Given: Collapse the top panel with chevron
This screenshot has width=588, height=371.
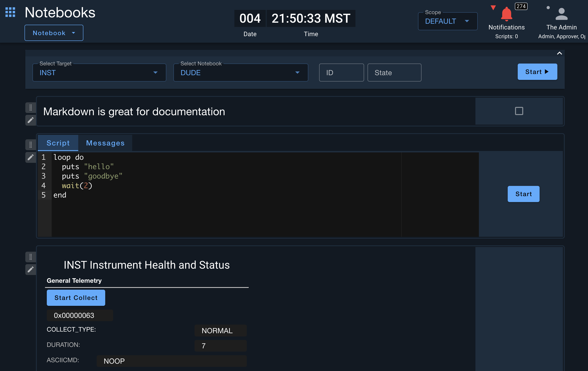Looking at the screenshot, I should (x=559, y=53).
